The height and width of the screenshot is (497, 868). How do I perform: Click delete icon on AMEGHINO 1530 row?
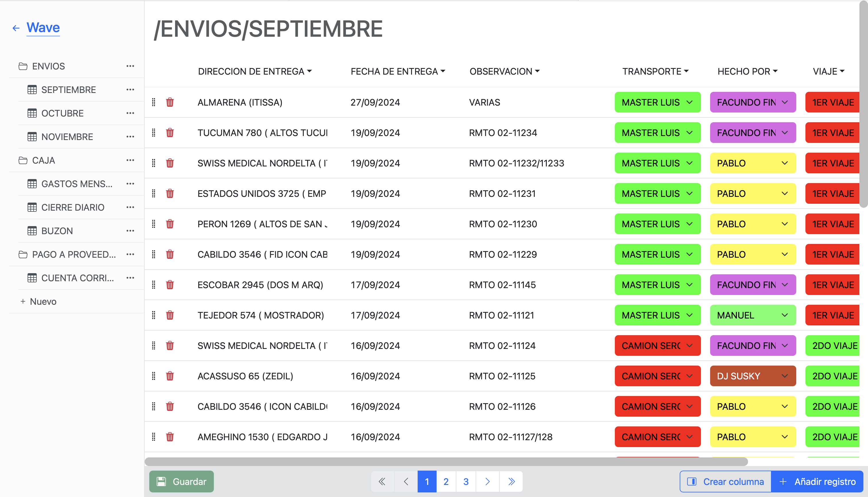click(x=169, y=437)
